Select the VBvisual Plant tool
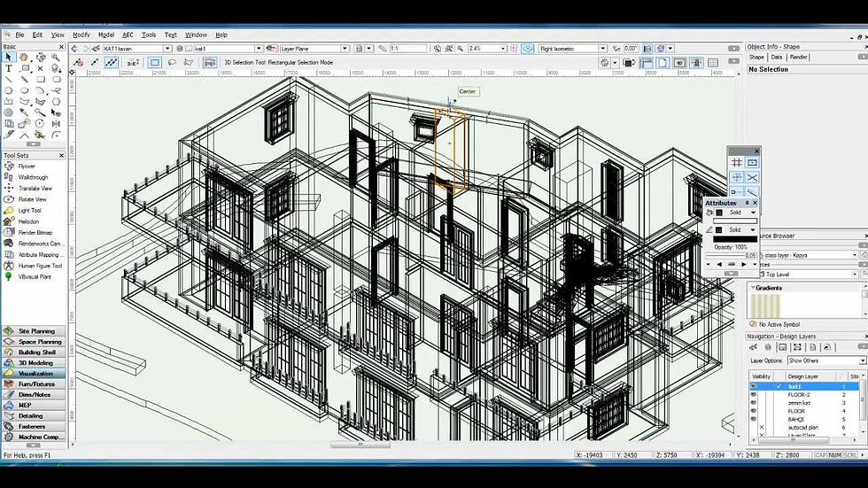This screenshot has width=868, height=488. [x=35, y=276]
